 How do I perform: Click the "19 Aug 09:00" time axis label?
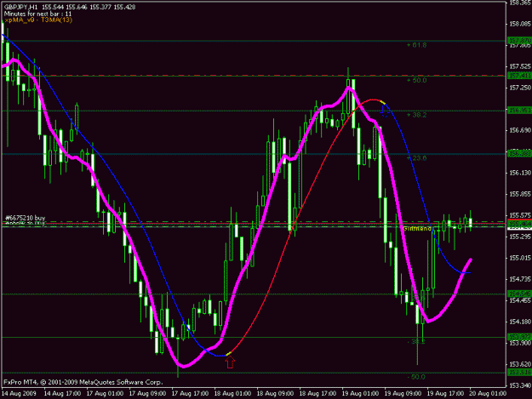coord(403,394)
